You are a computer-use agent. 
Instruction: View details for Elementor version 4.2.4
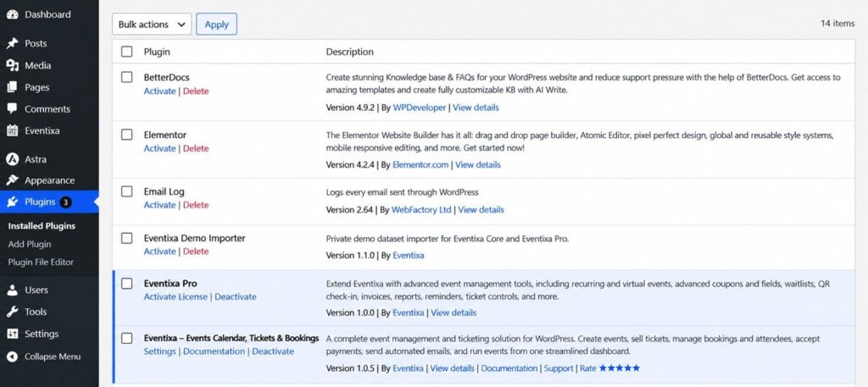[478, 165]
